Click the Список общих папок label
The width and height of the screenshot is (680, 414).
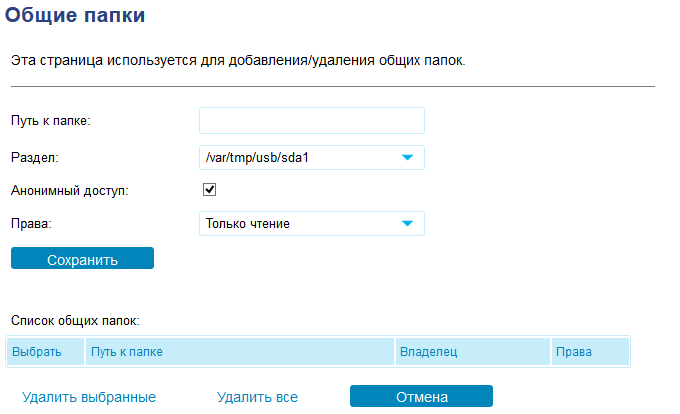click(x=75, y=320)
